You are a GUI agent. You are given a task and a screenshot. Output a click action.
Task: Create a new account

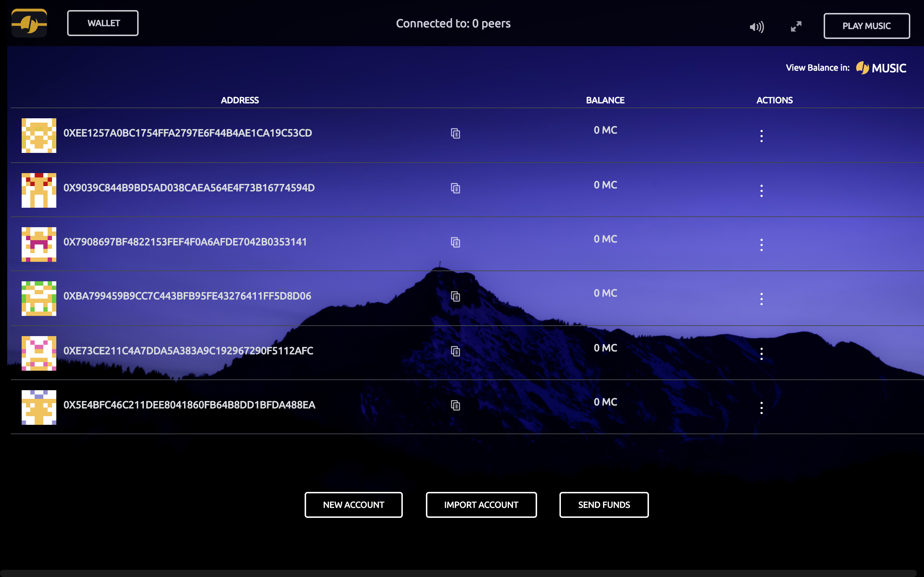353,505
